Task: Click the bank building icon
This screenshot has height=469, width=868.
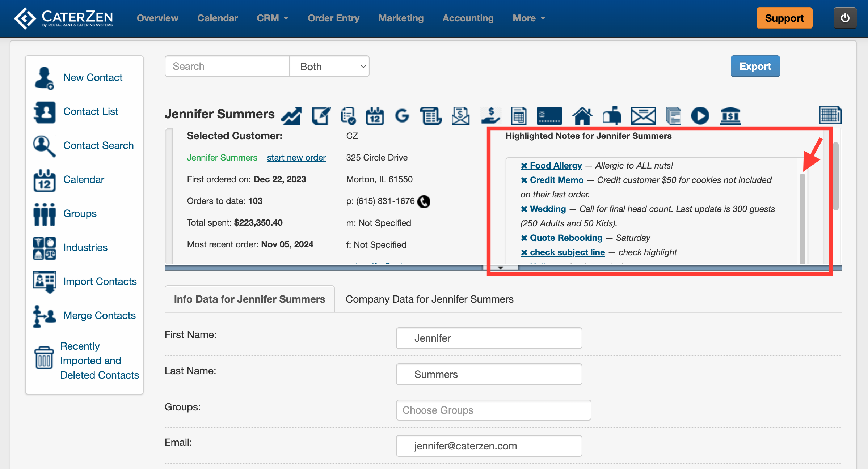Action: tap(730, 116)
